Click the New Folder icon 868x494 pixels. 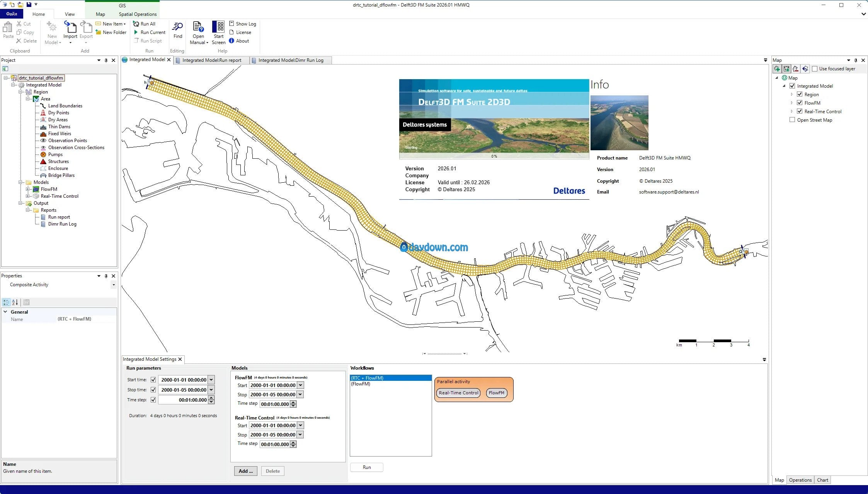99,32
